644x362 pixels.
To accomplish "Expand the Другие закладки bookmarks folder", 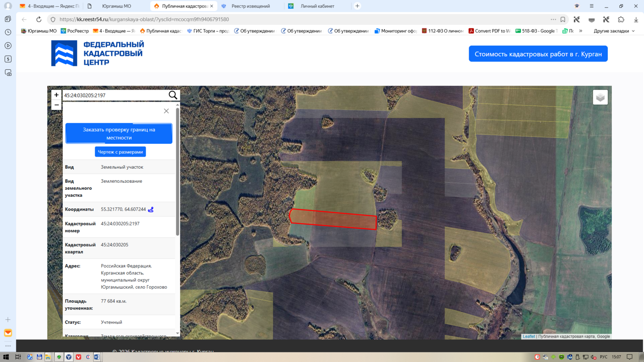I will coord(614,31).
